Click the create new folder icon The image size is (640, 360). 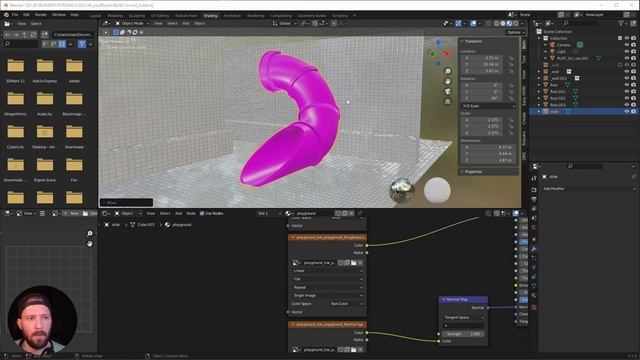coord(44,35)
